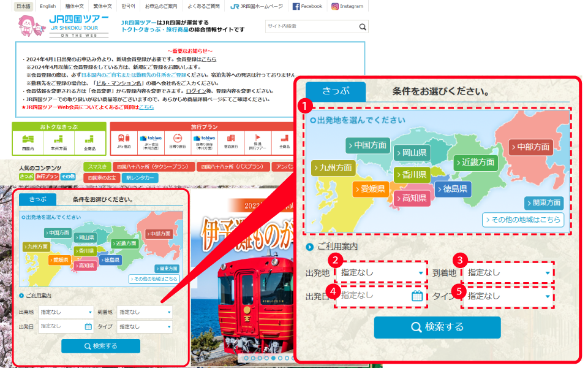Choose 徳島県 on the enlarged map
The image size is (588, 368).
453,189
